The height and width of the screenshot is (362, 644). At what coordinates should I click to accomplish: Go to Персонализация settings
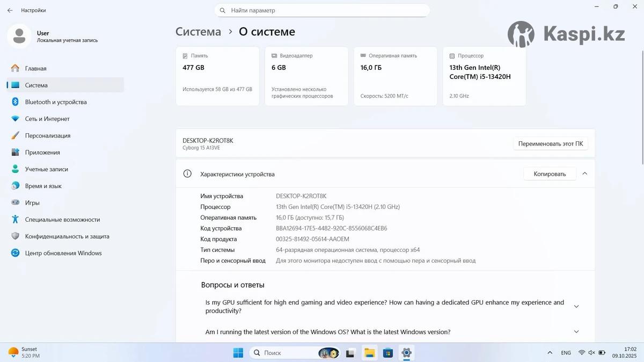(x=47, y=136)
